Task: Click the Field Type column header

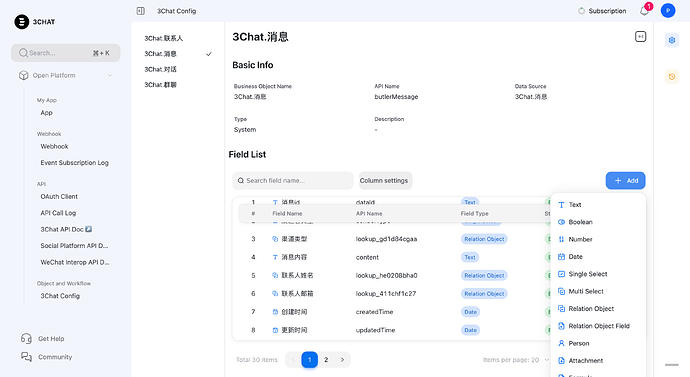Action: pyautogui.click(x=474, y=213)
